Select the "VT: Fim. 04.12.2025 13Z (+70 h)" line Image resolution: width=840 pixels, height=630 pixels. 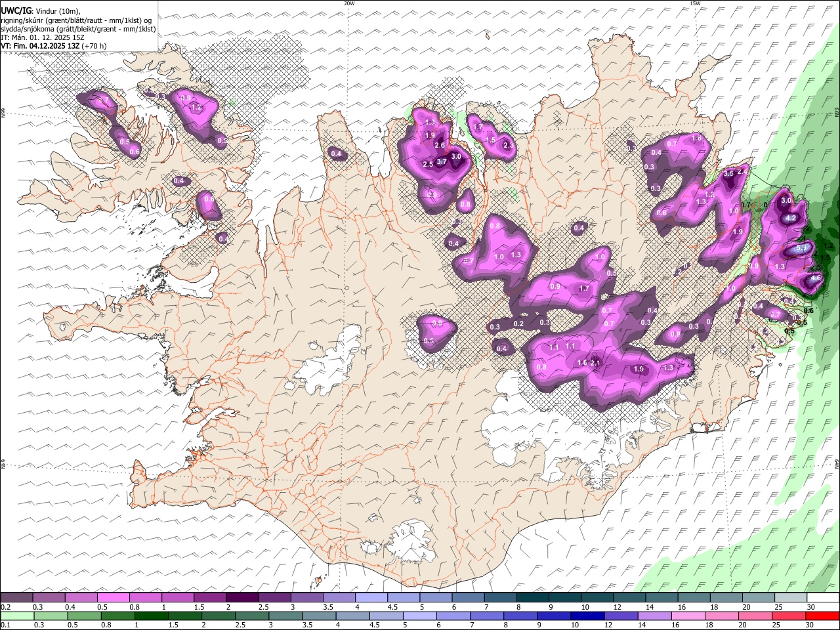pos(54,46)
